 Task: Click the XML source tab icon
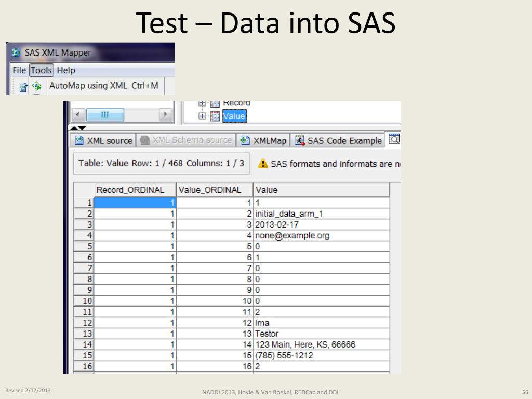click(79, 140)
